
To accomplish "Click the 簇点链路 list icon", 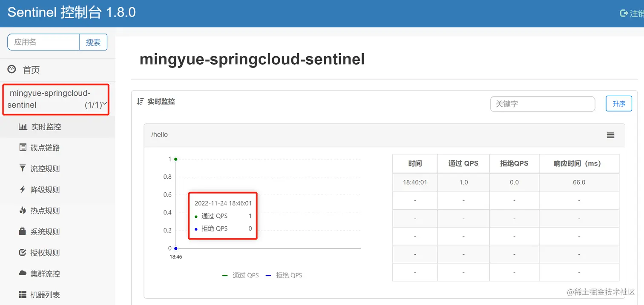I will point(23,148).
